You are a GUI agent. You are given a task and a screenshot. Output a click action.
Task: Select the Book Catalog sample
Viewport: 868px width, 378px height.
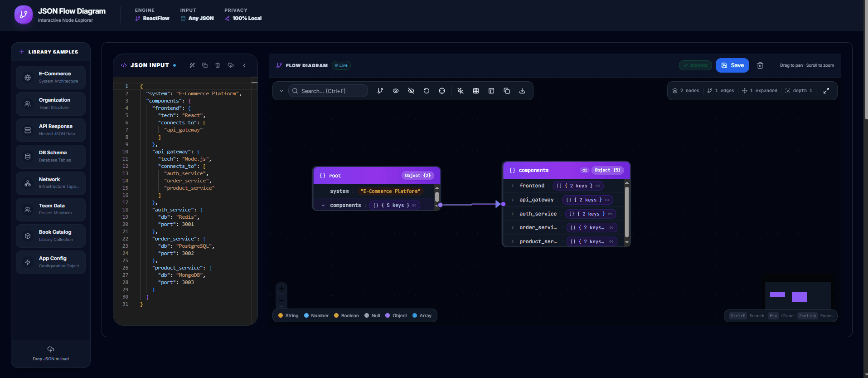[51, 236]
